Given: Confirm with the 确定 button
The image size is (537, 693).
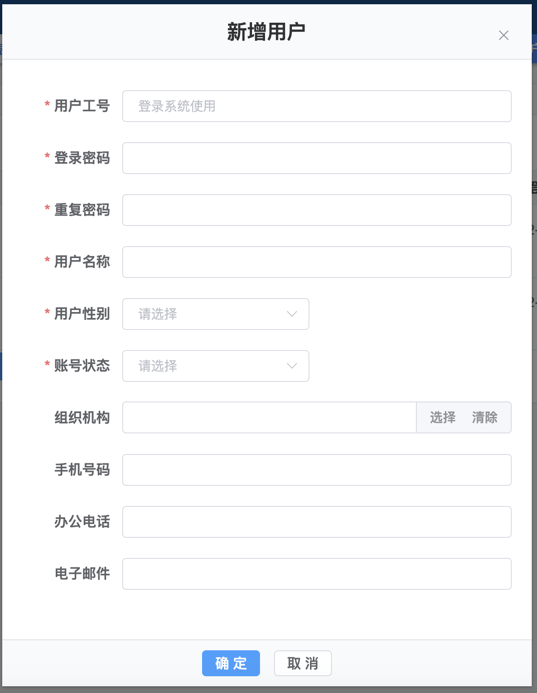Looking at the screenshot, I should coord(231,663).
